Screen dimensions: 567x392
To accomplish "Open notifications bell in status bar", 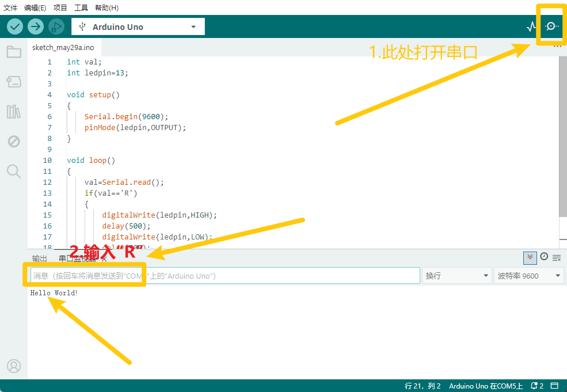I will pos(536,386).
